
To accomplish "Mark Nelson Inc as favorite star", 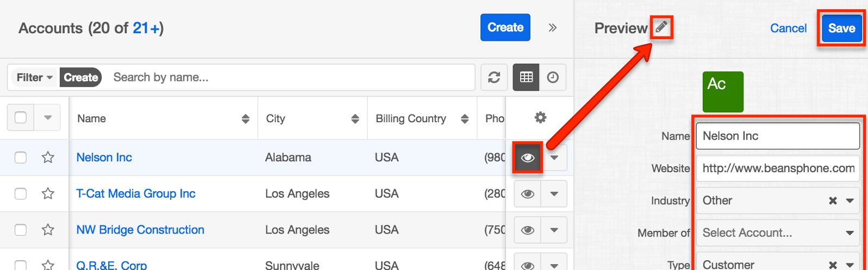I will point(48,158).
